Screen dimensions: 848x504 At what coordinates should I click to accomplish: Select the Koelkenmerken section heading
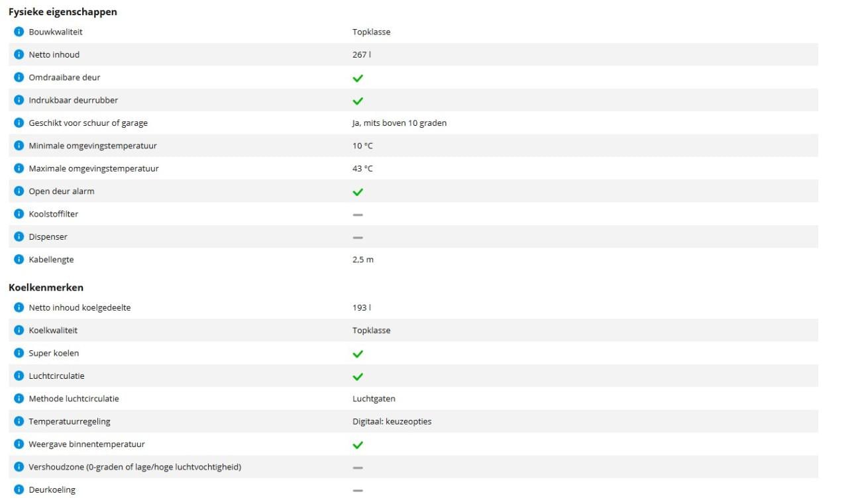(x=46, y=287)
